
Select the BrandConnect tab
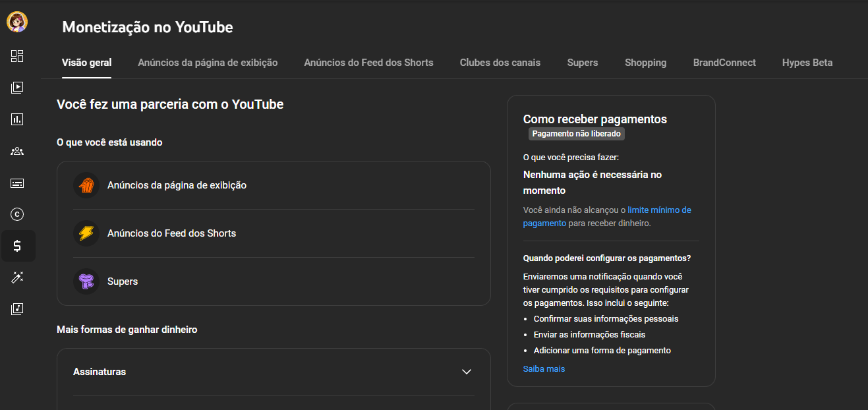[724, 63]
